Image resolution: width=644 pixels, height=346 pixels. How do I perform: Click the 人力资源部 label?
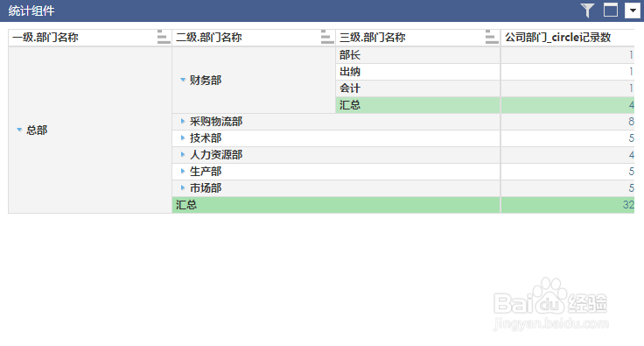tap(216, 155)
